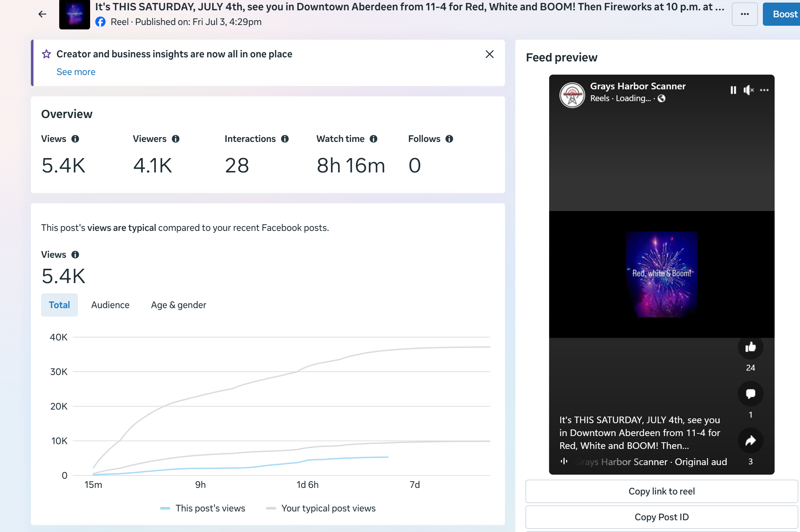Open reel preview three-dot menu
The image size is (800, 532).
point(764,90)
